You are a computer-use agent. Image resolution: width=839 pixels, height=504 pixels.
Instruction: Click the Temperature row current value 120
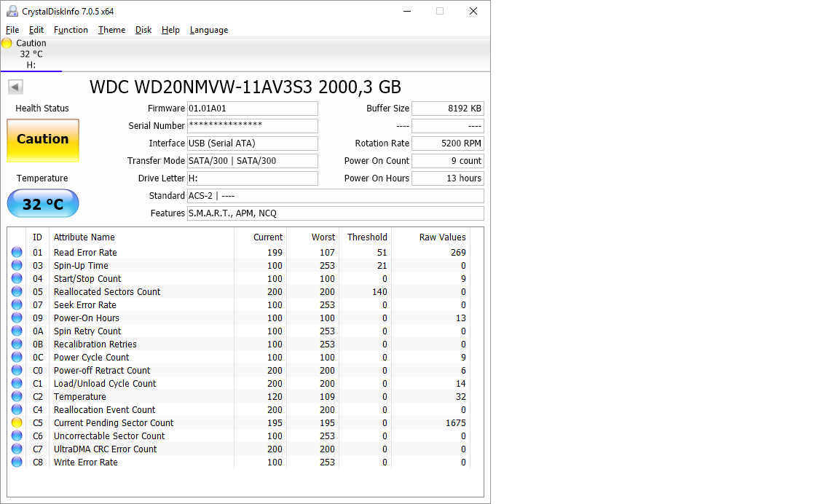click(275, 396)
